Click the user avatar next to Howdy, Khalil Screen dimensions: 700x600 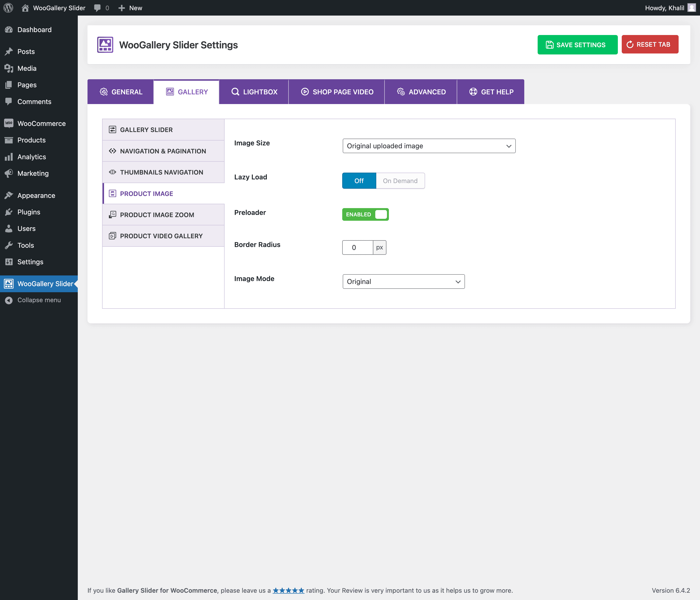(x=691, y=8)
